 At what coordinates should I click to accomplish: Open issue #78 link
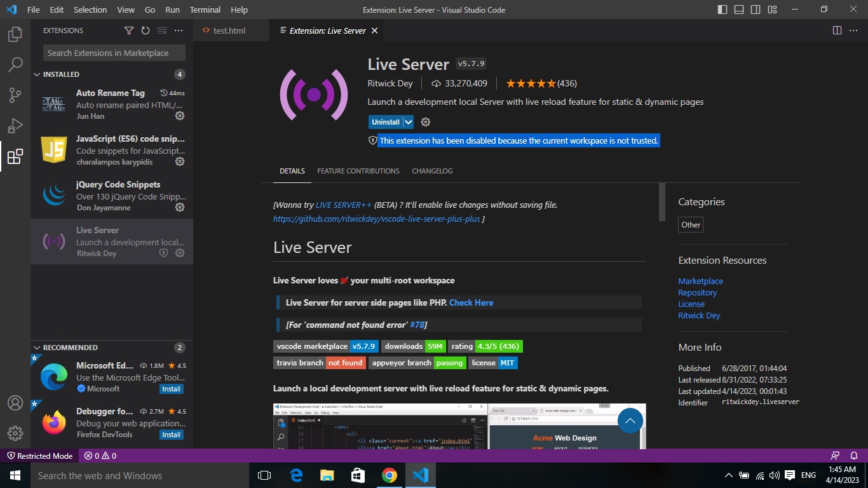417,325
